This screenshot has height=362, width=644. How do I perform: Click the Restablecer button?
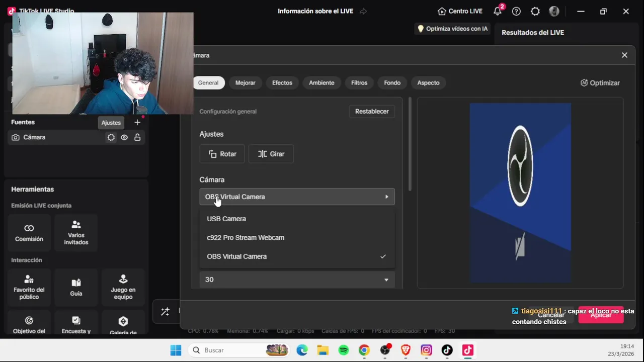[372, 111]
